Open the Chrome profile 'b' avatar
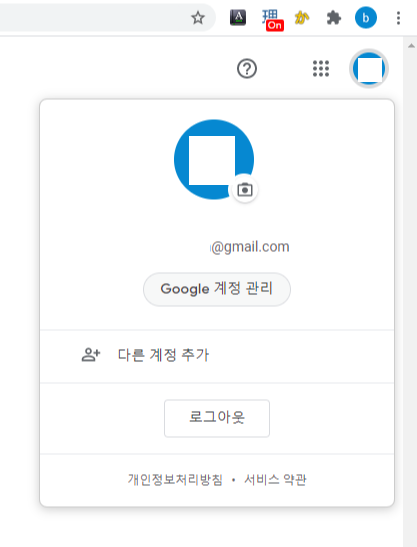This screenshot has height=547, width=417. click(366, 17)
